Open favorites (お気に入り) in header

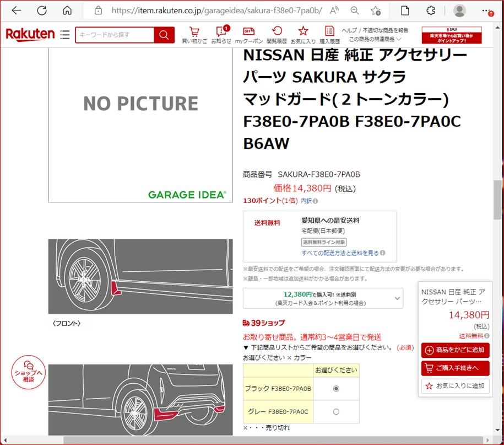pos(303,35)
